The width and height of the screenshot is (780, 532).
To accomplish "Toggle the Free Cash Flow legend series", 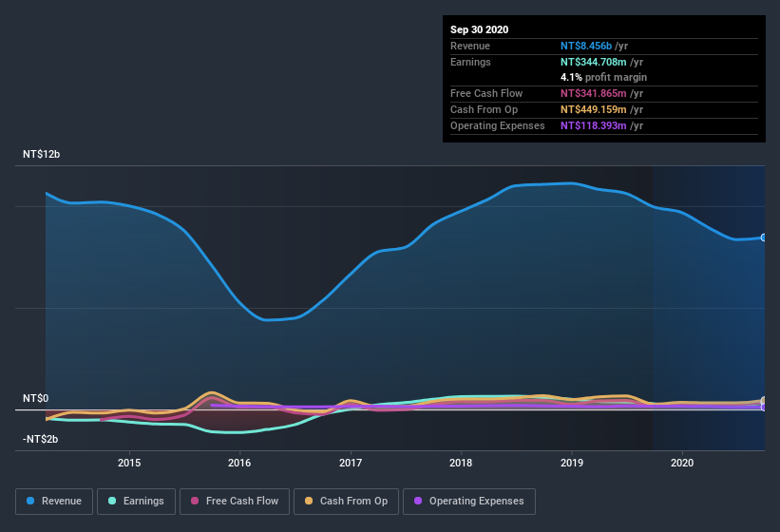I will pyautogui.click(x=235, y=502).
